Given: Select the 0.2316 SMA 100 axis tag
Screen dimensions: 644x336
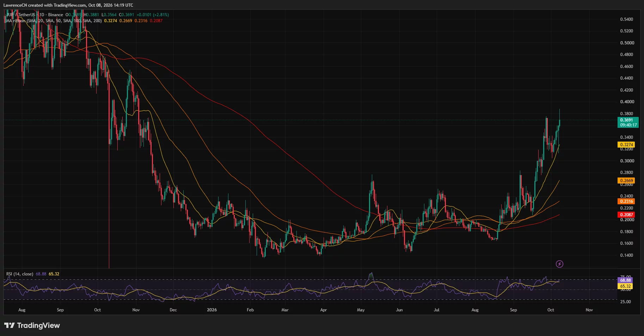Looking at the screenshot, I should tap(626, 201).
